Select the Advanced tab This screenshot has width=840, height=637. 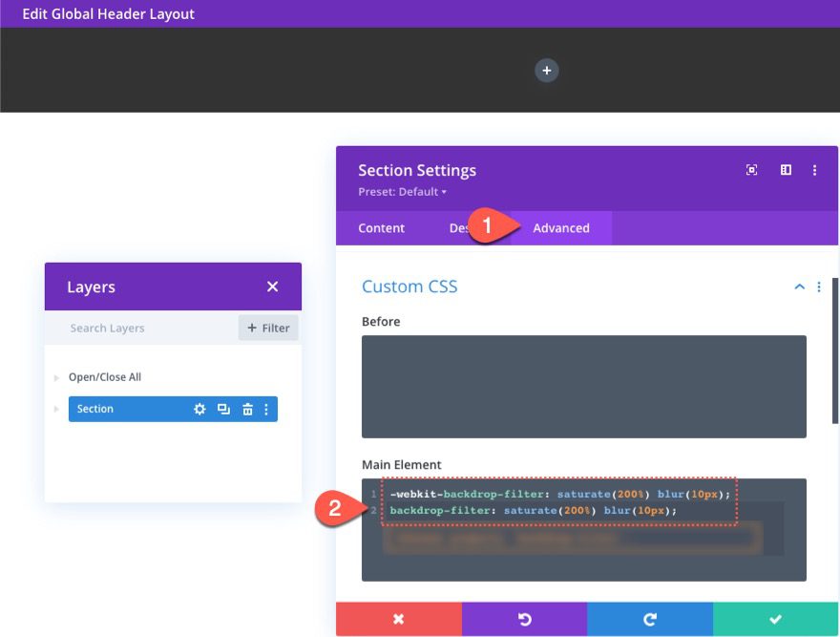(x=561, y=228)
